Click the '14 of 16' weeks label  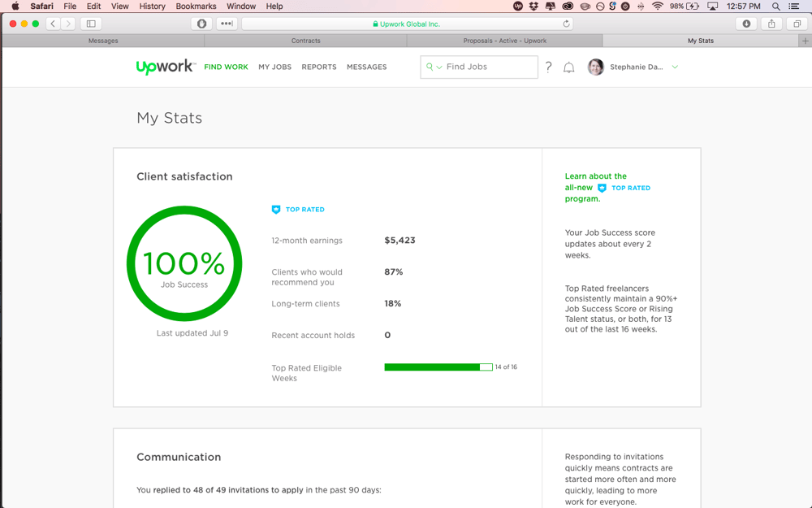point(506,367)
